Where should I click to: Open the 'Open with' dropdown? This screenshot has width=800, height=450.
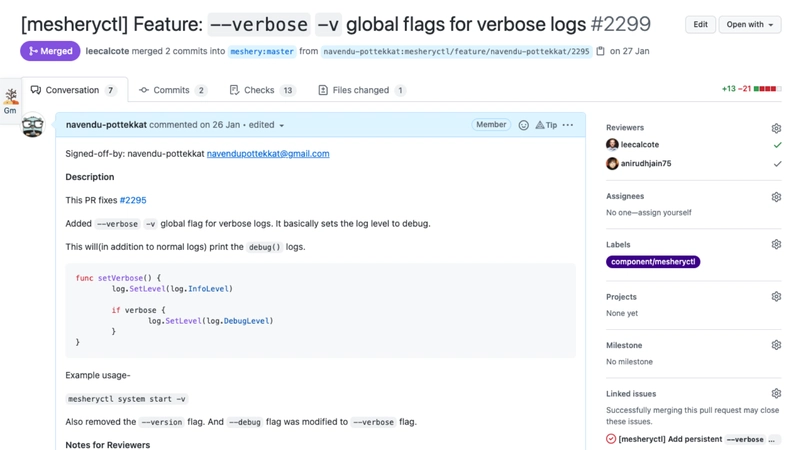point(749,24)
